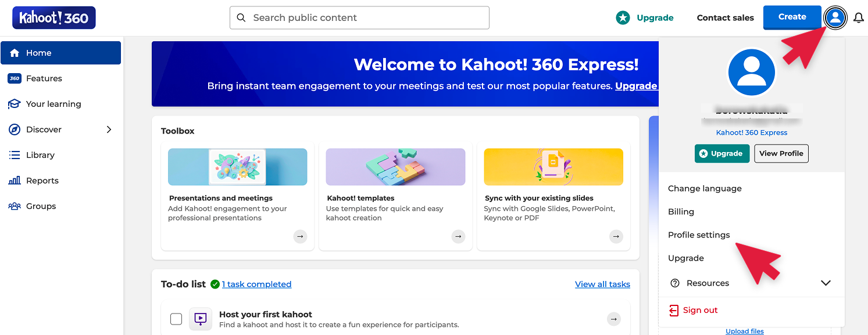Click arrow on Presentations and meetings card
The image size is (868, 335).
pyautogui.click(x=300, y=236)
